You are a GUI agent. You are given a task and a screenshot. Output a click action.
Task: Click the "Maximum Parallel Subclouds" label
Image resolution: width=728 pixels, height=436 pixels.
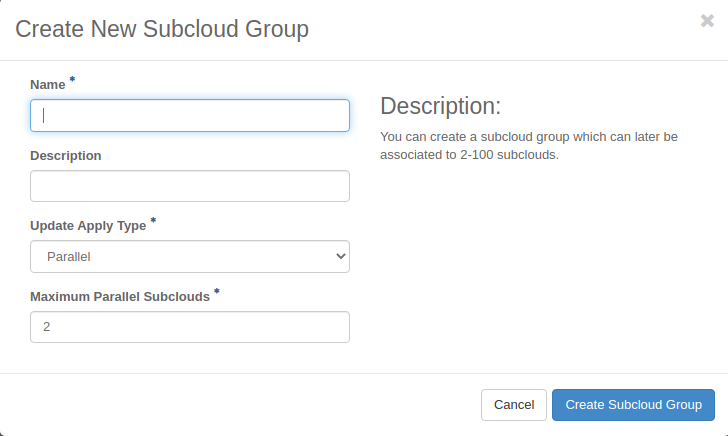point(120,297)
